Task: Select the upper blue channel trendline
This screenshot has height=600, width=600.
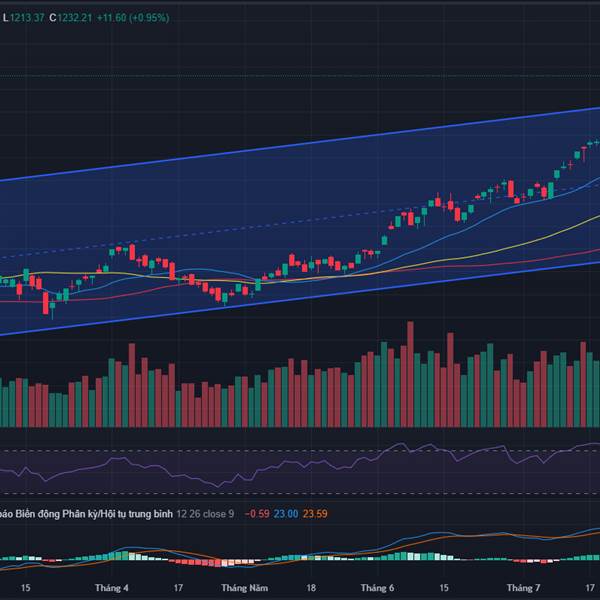Action: click(300, 144)
